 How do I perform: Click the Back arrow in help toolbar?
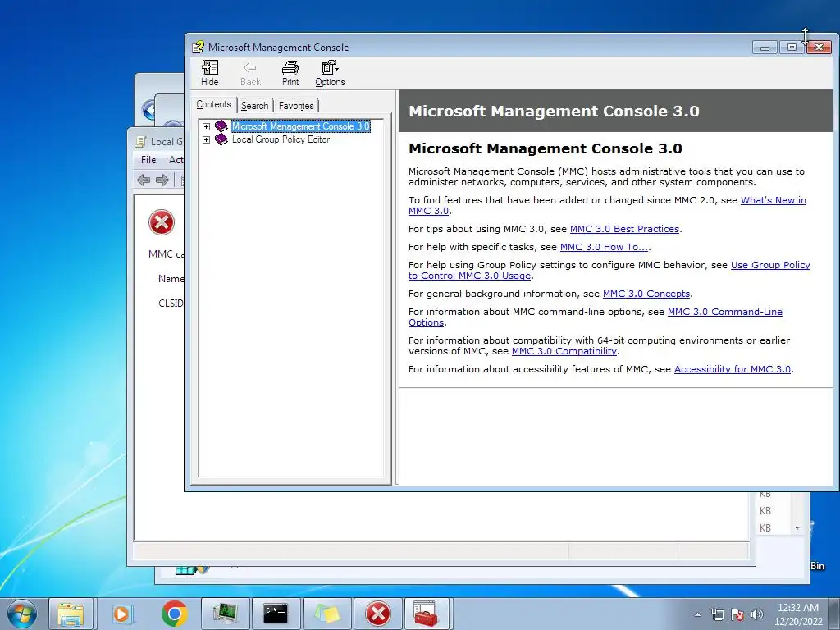pyautogui.click(x=250, y=73)
